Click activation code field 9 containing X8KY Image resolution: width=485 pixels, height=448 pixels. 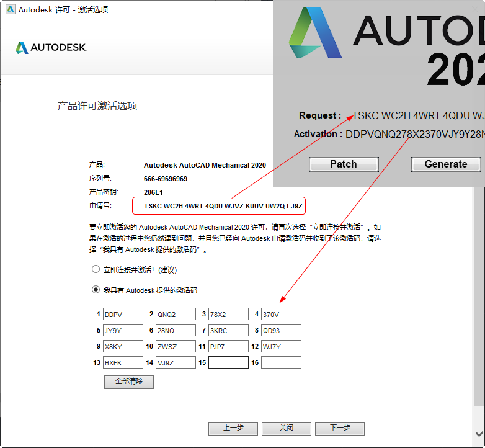pos(123,346)
